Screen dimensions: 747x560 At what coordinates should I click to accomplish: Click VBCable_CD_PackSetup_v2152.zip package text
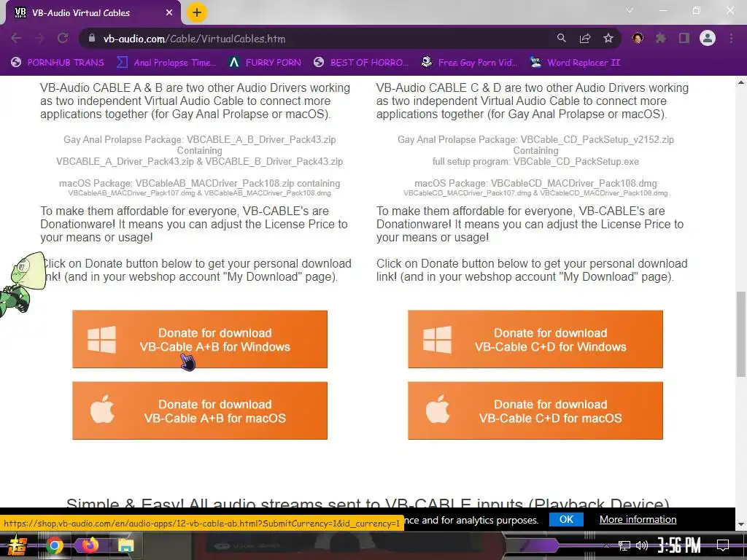(597, 139)
